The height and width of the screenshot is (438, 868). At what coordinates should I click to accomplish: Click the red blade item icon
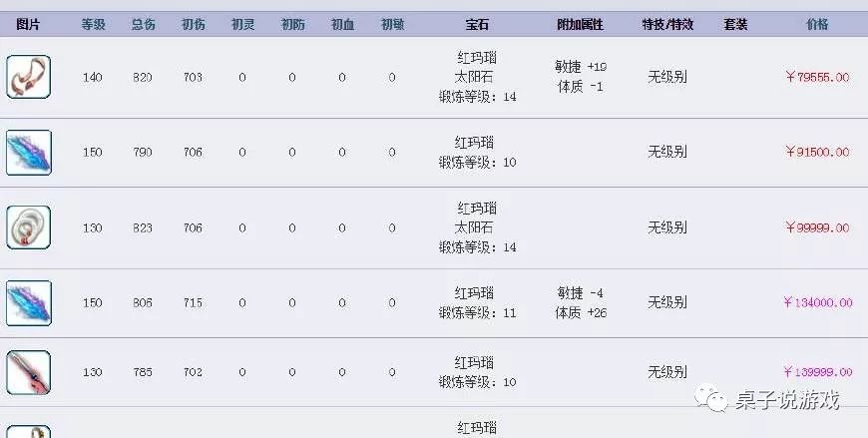pyautogui.click(x=28, y=372)
